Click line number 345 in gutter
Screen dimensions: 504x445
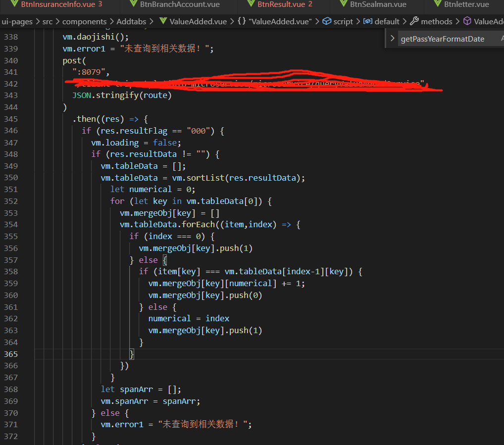tap(11, 119)
